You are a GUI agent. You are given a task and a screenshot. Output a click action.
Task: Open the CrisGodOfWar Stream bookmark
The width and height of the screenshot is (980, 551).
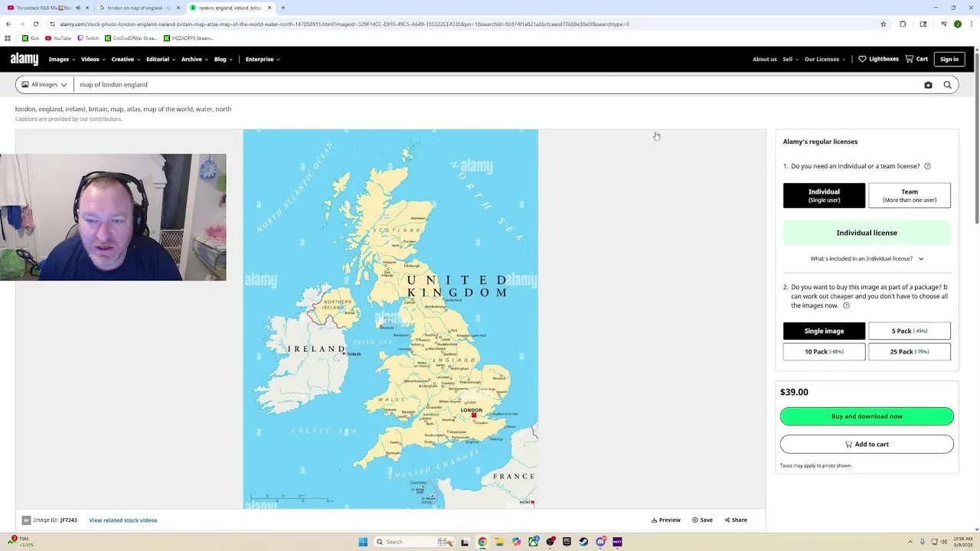click(x=130, y=38)
